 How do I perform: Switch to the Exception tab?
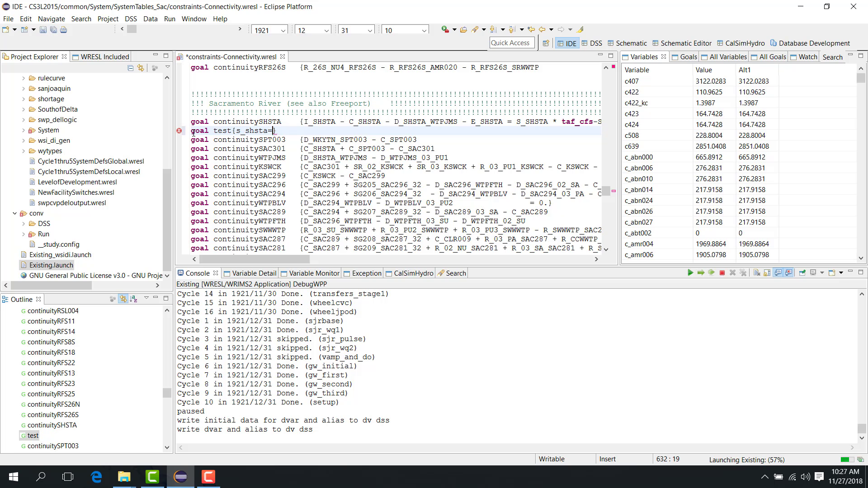click(x=362, y=273)
